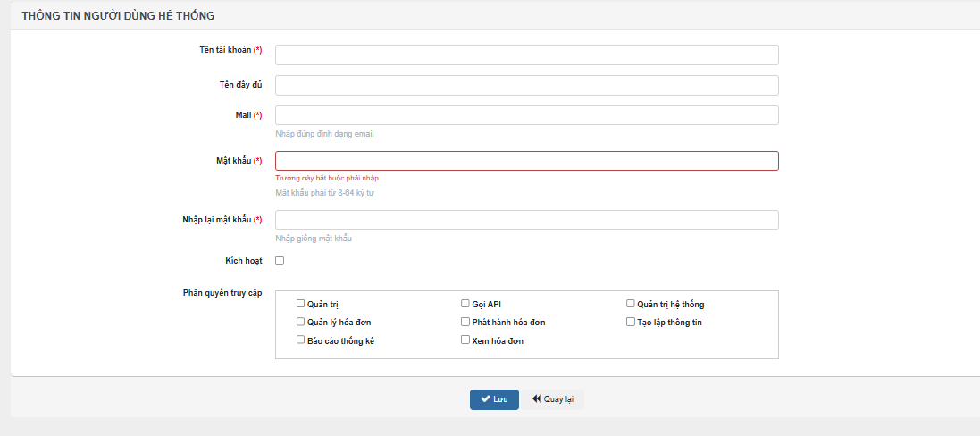
Task: Click checkmark icon on Lưu button
Action: pyautogui.click(x=484, y=399)
